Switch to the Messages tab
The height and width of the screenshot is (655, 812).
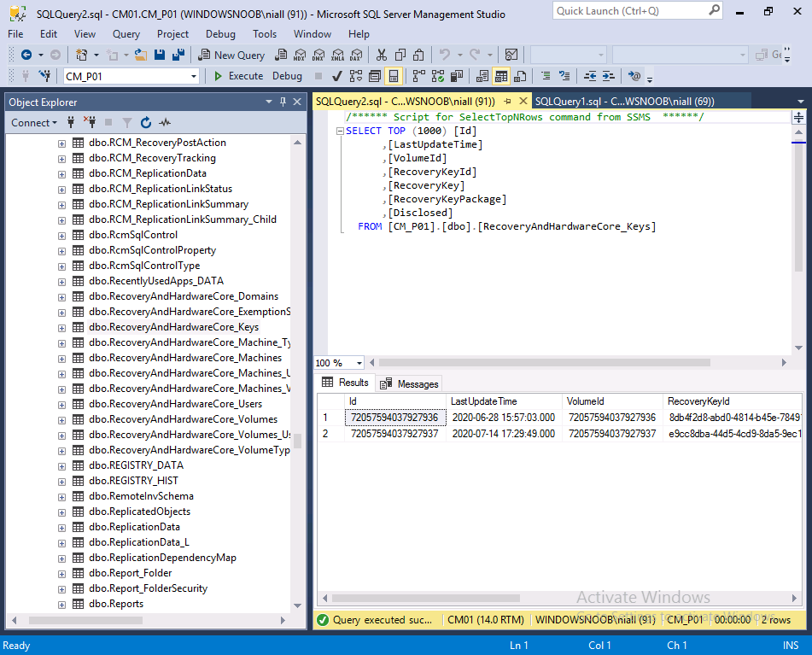410,383
